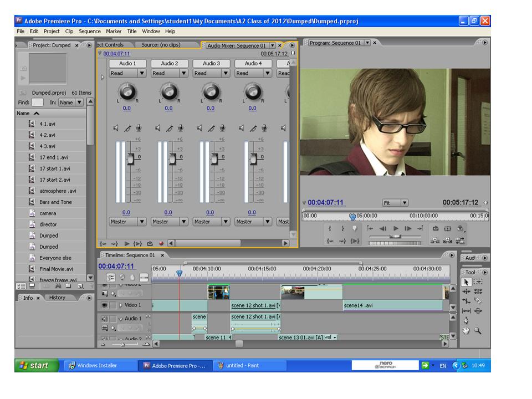Mute the Audio 4 mixer channel
Image resolution: width=532 pixels, height=399 pixels.
(x=242, y=128)
